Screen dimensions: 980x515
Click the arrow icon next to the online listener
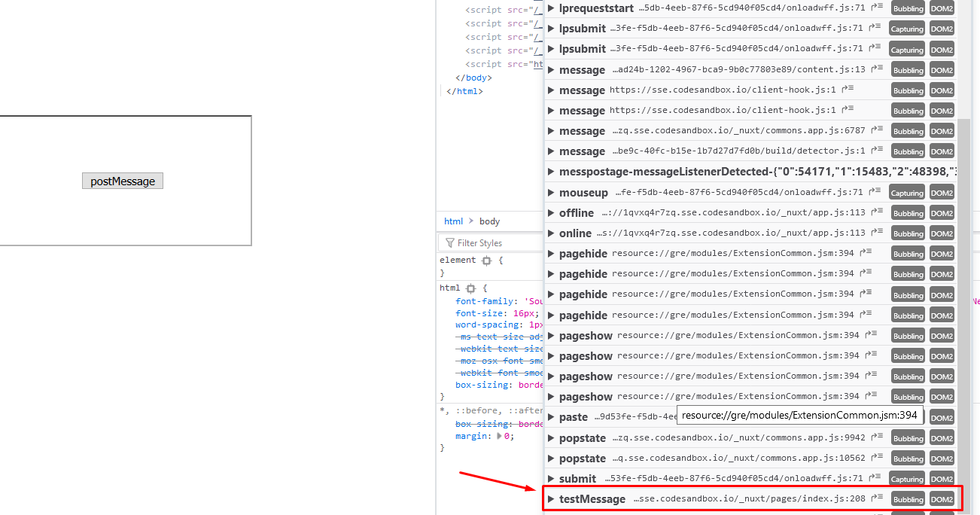[x=878, y=232]
